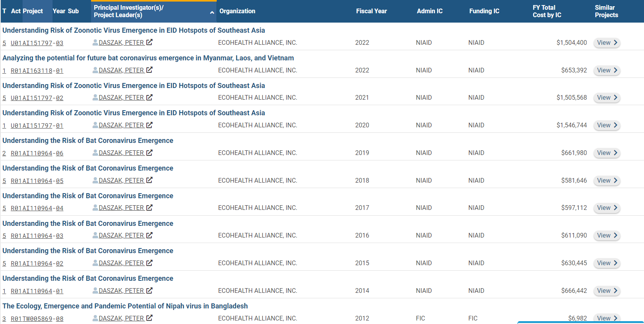Image resolution: width=644 pixels, height=324 pixels.
Task: View similar projects for R01AI163118-01
Action: [x=607, y=70]
